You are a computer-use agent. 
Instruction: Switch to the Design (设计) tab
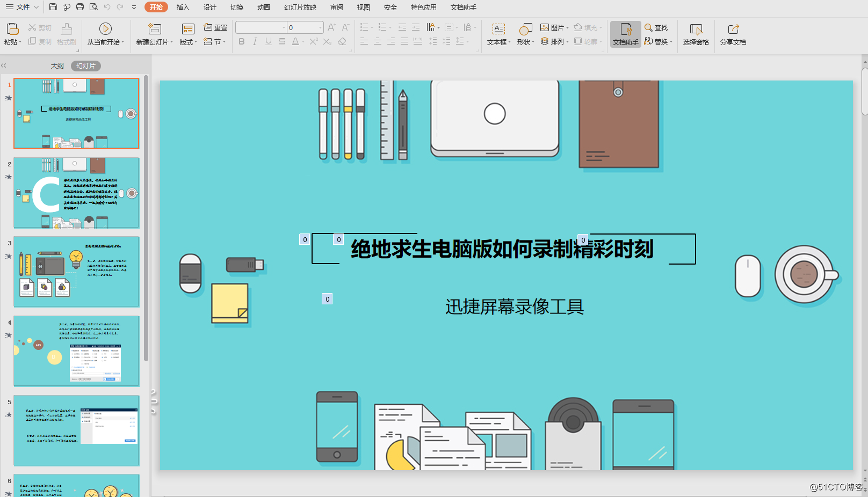pyautogui.click(x=210, y=7)
